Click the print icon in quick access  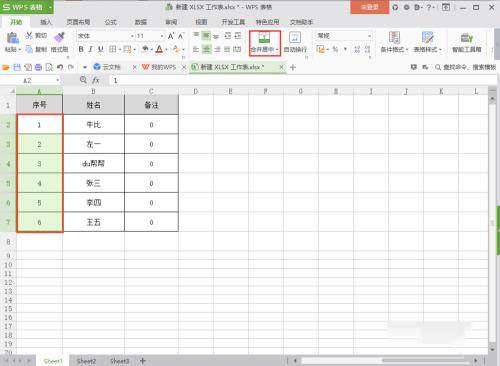click(x=38, y=67)
